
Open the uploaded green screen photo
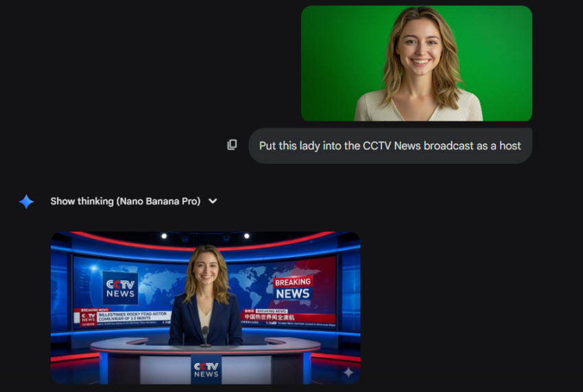pyautogui.click(x=416, y=63)
